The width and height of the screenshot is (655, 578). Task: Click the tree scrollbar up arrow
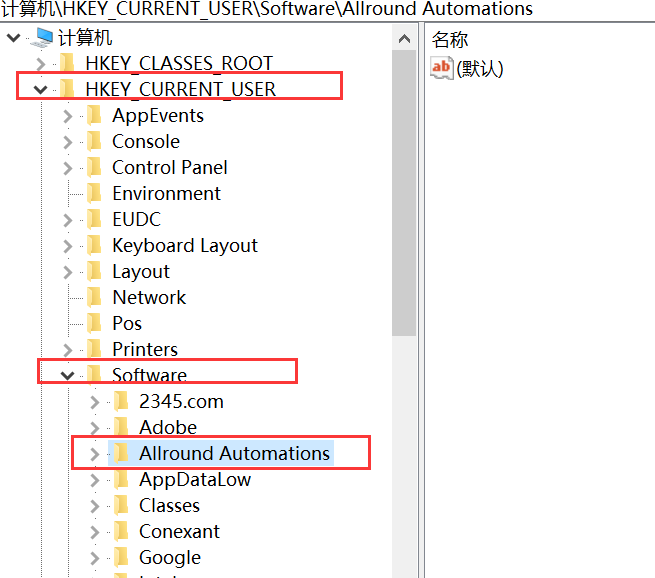[x=405, y=39]
